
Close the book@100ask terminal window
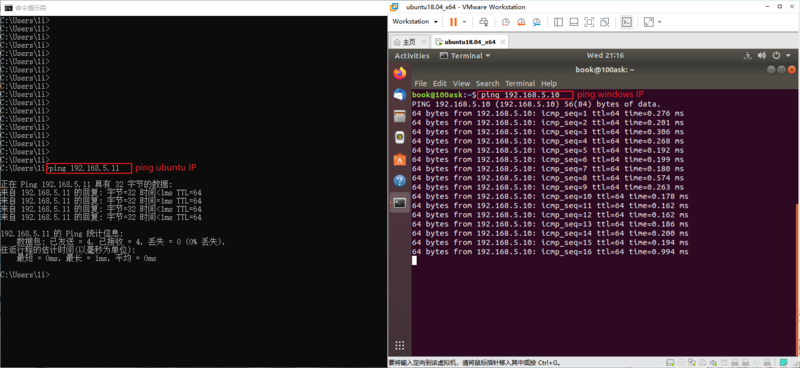[x=792, y=69]
